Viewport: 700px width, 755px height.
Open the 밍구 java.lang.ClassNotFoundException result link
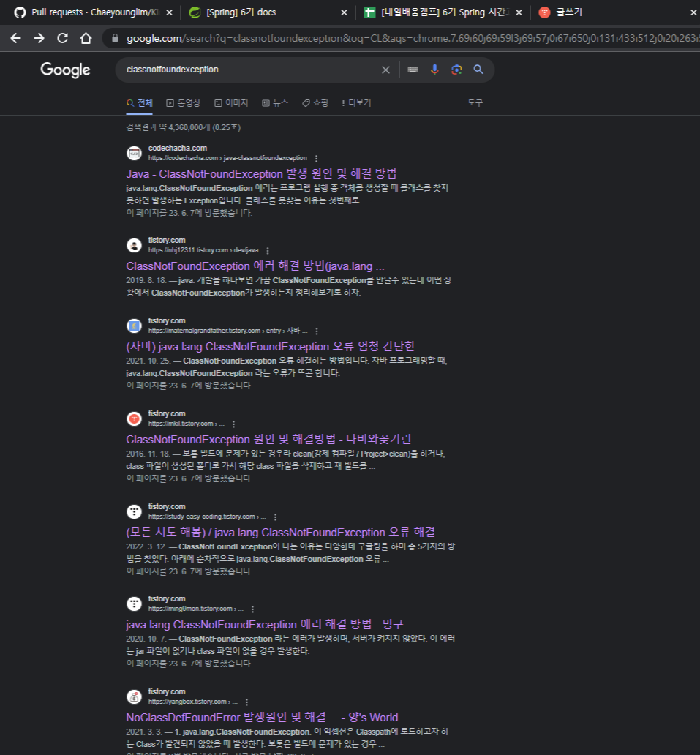(x=264, y=625)
